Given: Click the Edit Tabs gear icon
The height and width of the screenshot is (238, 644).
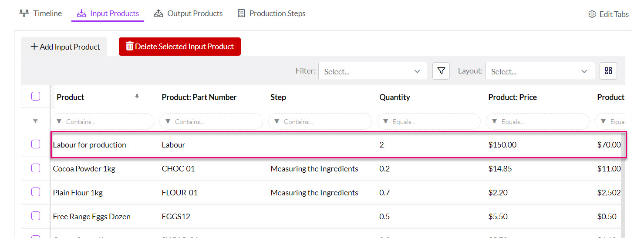Looking at the screenshot, I should (x=592, y=14).
